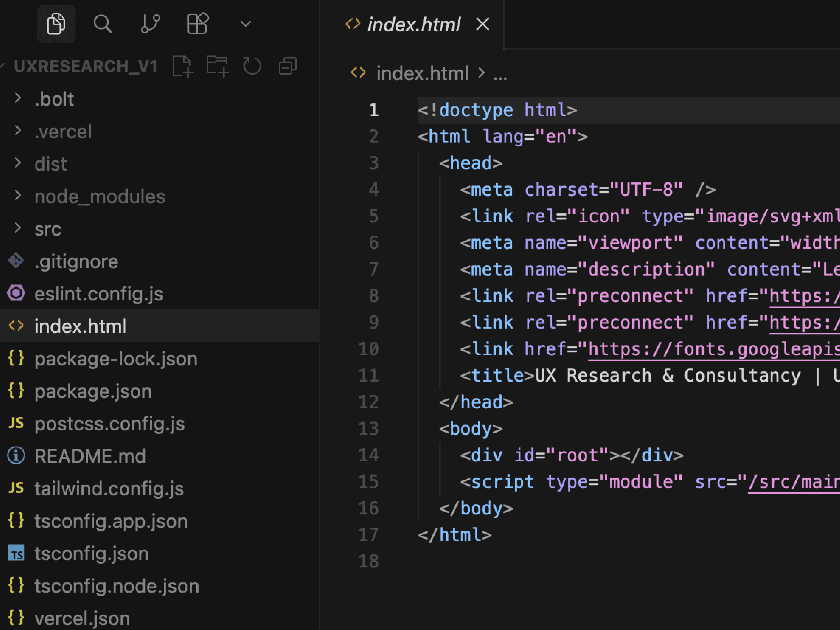
Task: Click the New Folder icon
Action: tap(218, 65)
